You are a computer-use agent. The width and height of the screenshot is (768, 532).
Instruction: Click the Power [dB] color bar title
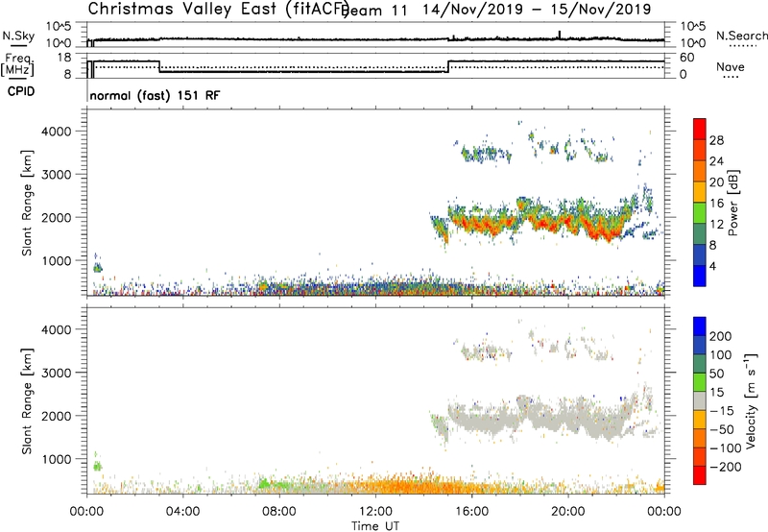click(732, 203)
